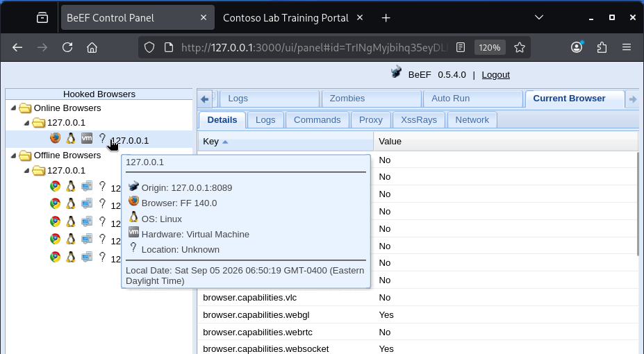644x354 pixels.
Task: Select the Offline Browsers tree label
Action: coord(67,155)
